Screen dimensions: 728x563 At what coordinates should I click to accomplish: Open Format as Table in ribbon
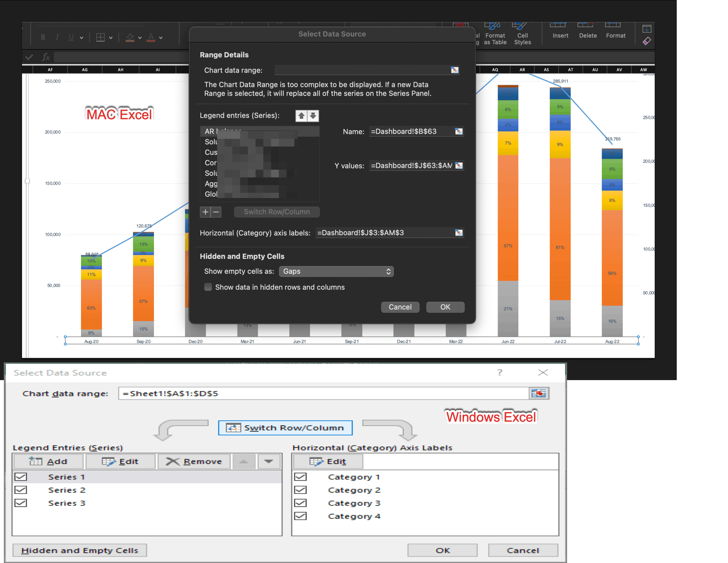pos(495,34)
